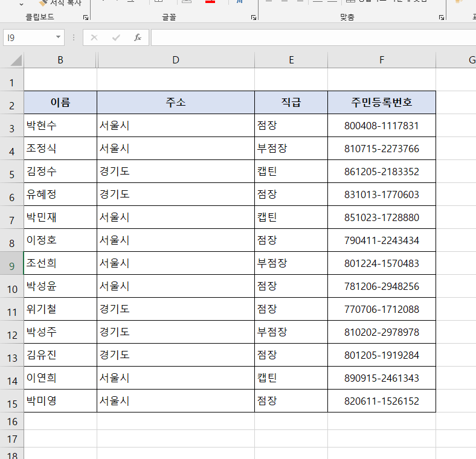Viewport: 476px width, 459px height.
Task: Select the cell containing 조선희
Action: 60,263
